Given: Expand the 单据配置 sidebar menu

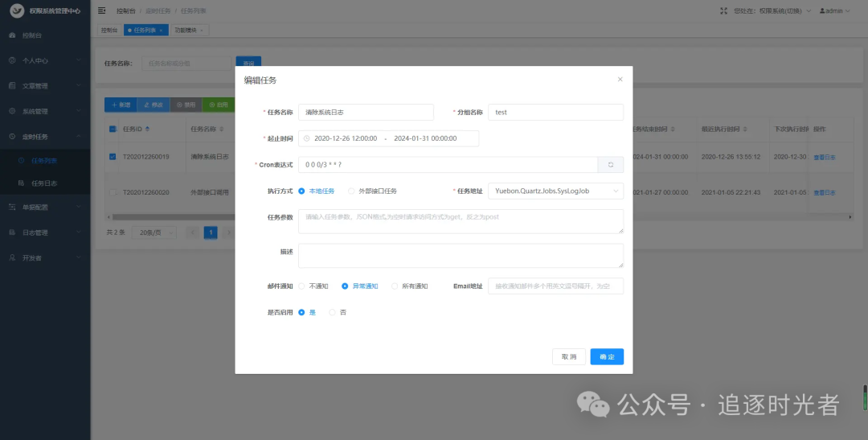Looking at the screenshot, I should tap(45, 208).
